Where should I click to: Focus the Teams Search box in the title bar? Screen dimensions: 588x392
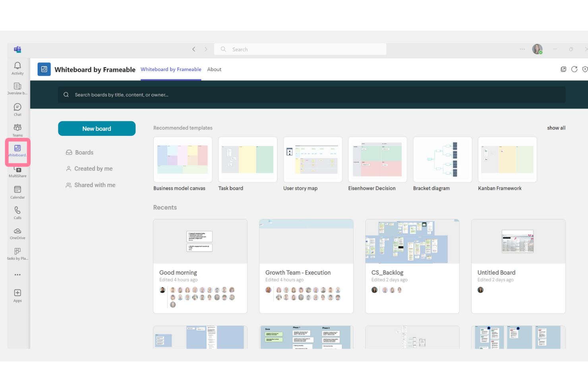[x=300, y=49]
